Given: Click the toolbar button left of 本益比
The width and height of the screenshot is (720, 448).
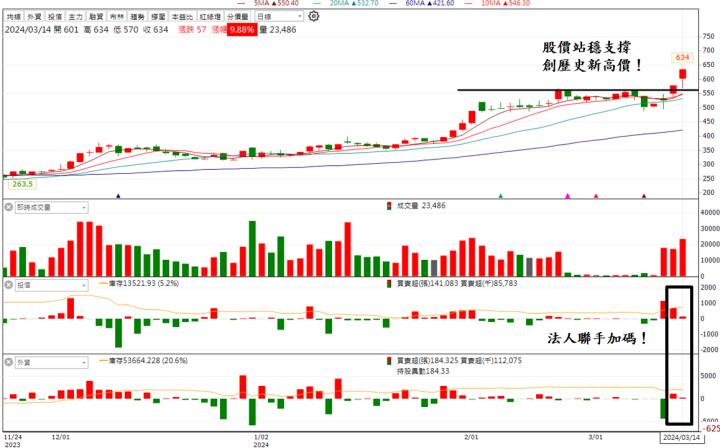Looking at the screenshot, I should tap(158, 17).
